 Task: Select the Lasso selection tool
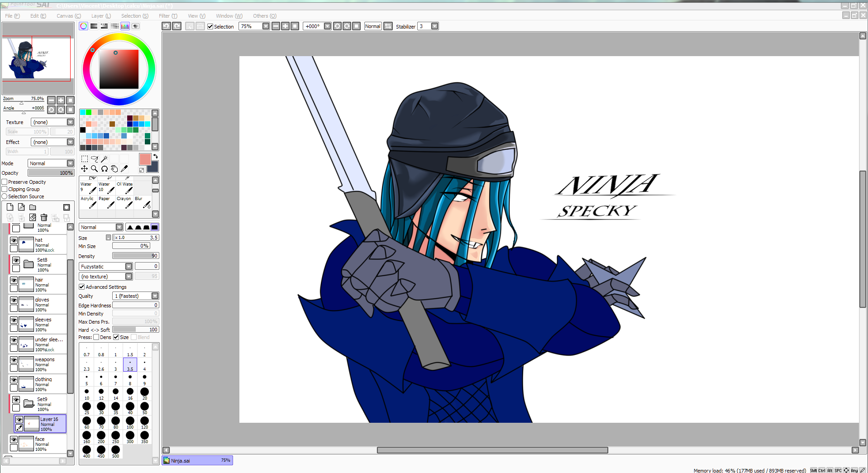95,159
